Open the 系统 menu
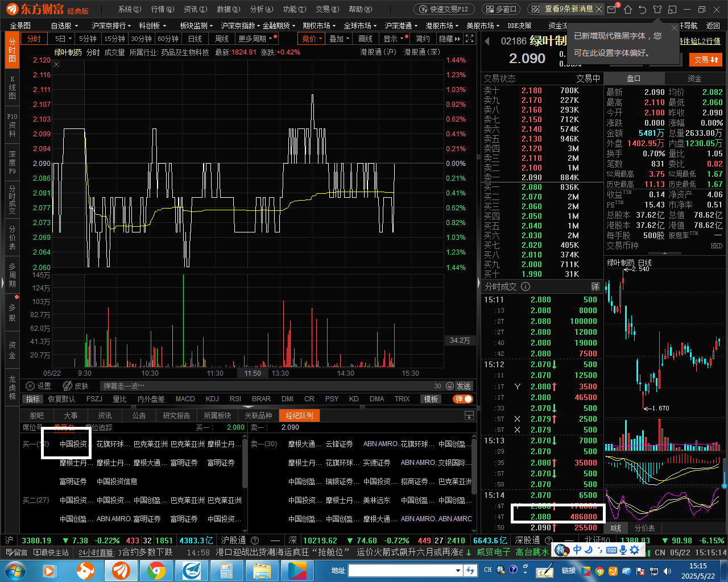Screen dimensions: 728x582 tap(130, 9)
